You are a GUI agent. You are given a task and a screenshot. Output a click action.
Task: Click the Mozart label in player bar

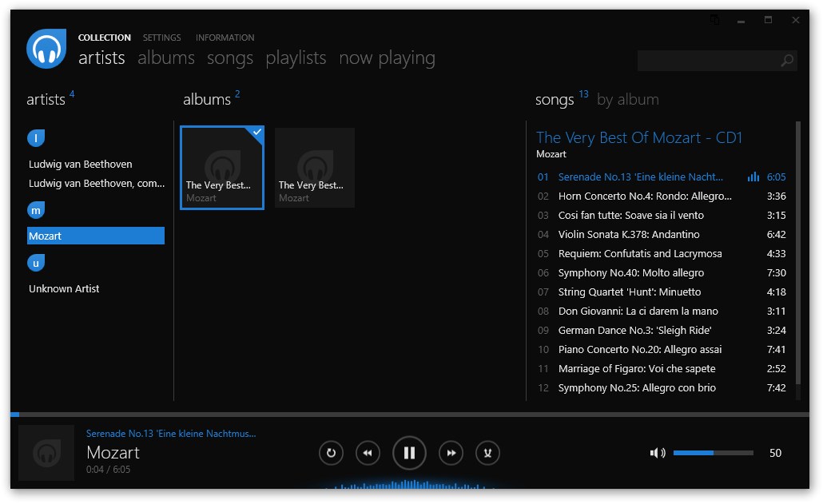113,452
